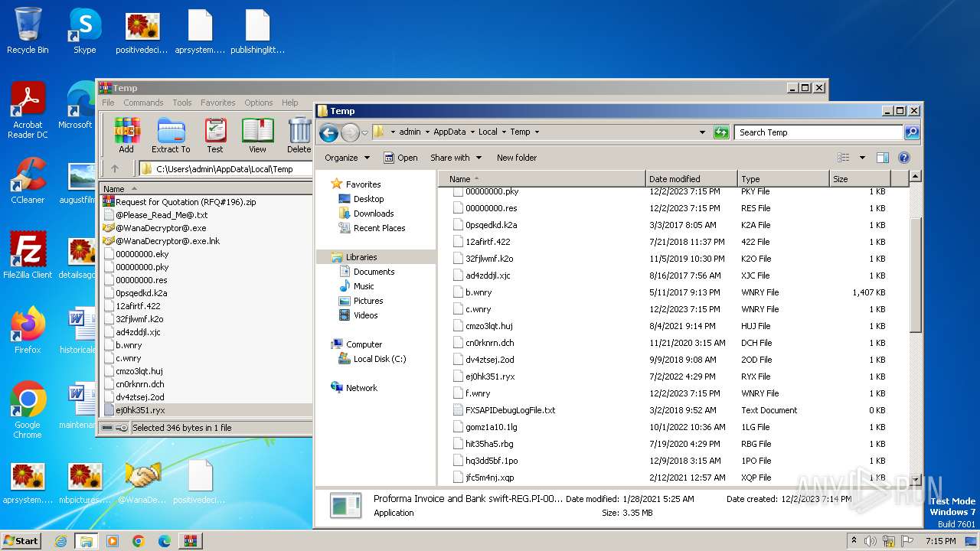Toggle the Explorer preview pane button

coord(882,158)
